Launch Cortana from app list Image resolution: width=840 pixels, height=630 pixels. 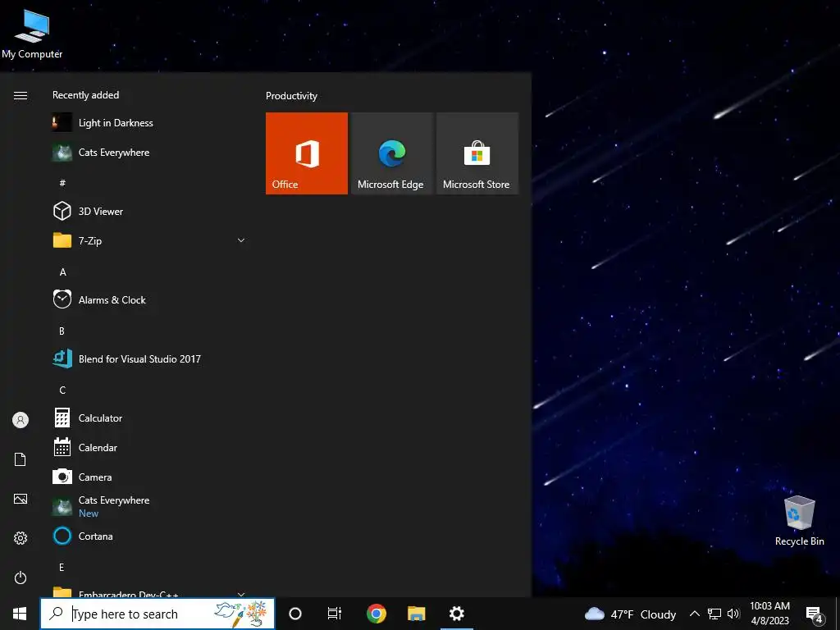pyautogui.click(x=149, y=536)
